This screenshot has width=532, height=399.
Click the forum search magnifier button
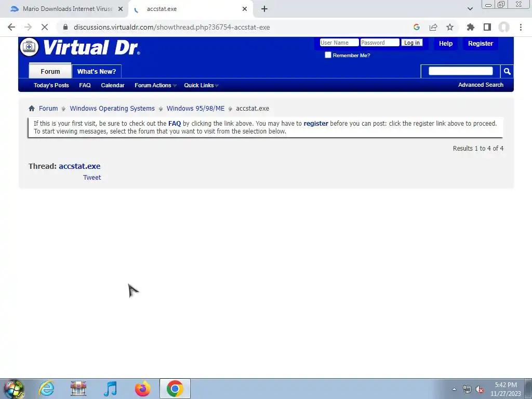click(507, 71)
